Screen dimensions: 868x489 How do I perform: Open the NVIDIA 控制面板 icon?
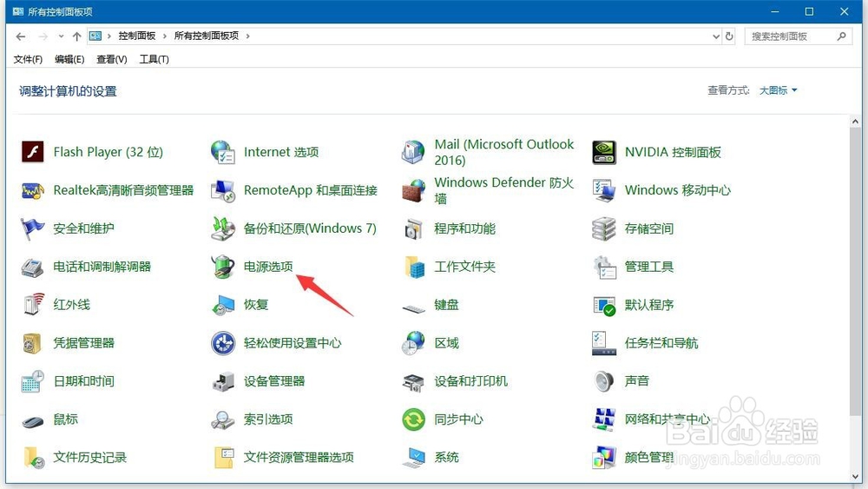604,152
